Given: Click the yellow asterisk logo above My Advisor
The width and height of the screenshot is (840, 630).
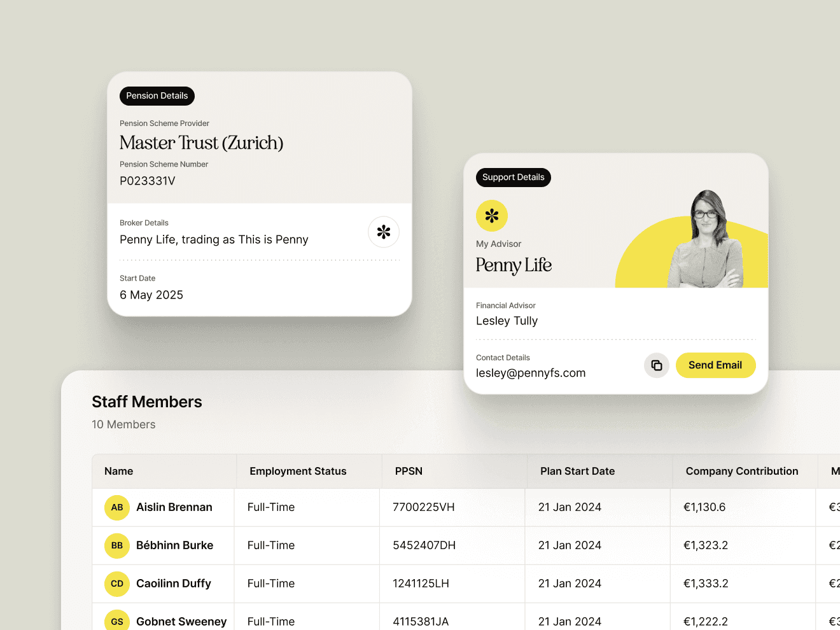Looking at the screenshot, I should [x=491, y=215].
